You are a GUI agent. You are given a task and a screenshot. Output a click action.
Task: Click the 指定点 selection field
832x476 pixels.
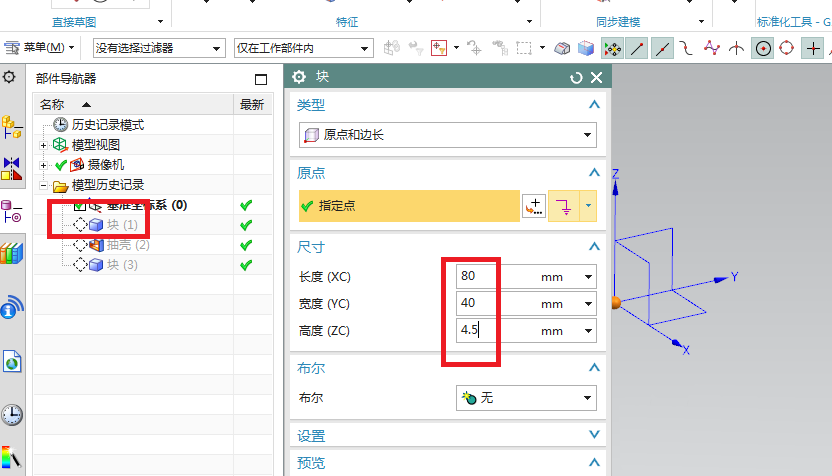tap(409, 206)
